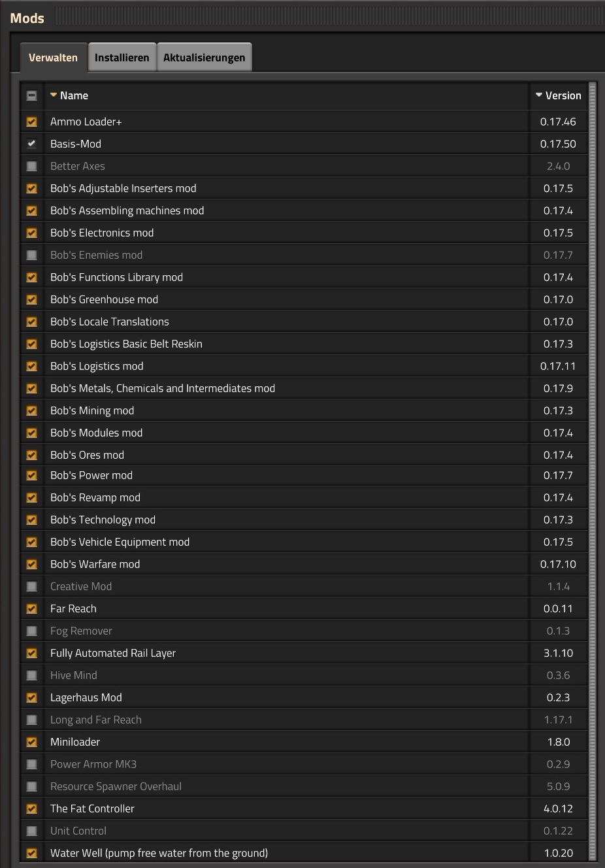The height and width of the screenshot is (868, 605).
Task: Open the Aktualisierungen tab
Action: point(204,58)
